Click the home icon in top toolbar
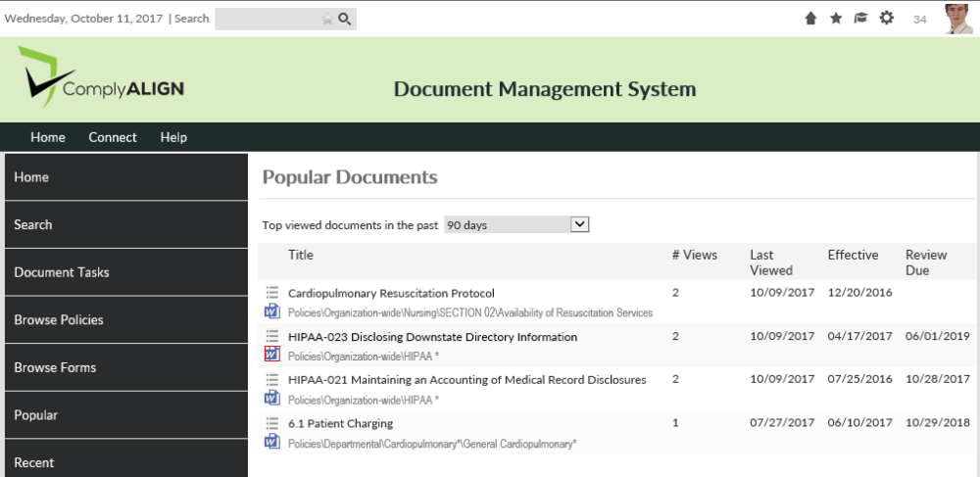980x477 pixels. pyautogui.click(x=810, y=19)
